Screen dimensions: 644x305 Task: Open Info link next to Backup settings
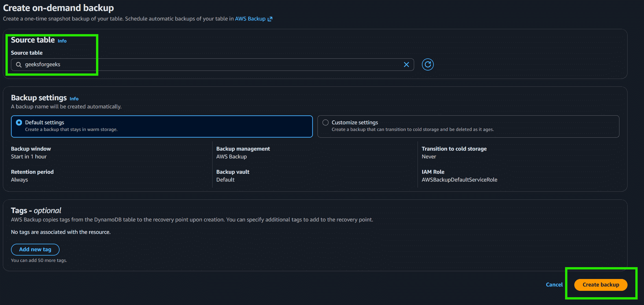74,99
